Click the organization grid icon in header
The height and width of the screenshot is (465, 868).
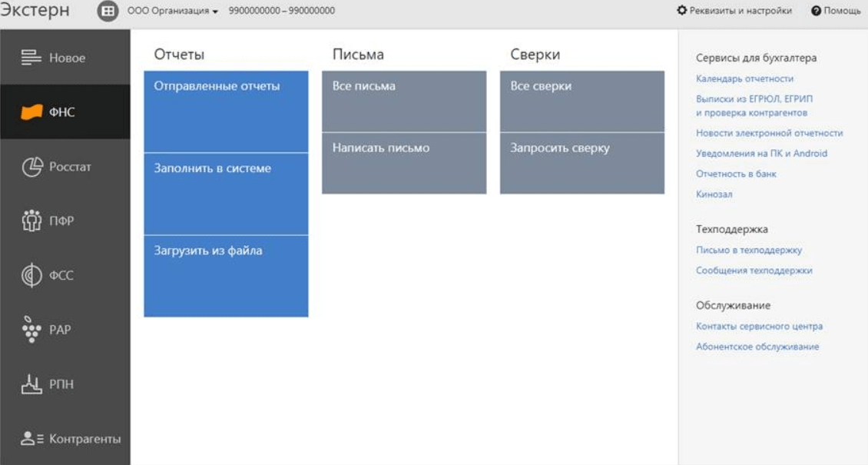click(109, 12)
